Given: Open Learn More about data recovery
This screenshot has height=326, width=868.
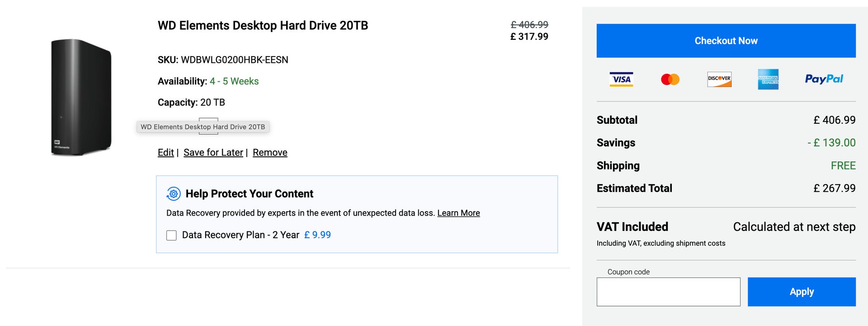Looking at the screenshot, I should (x=458, y=213).
